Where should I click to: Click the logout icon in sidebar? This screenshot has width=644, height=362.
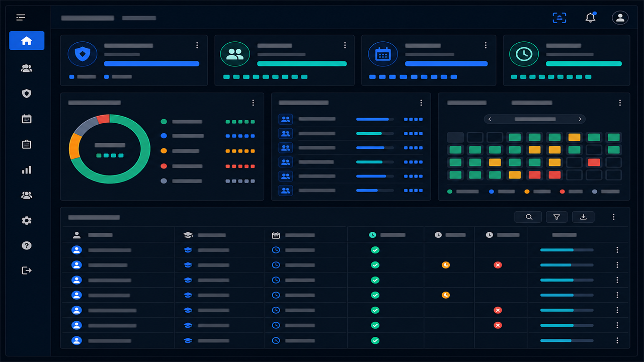click(x=27, y=270)
